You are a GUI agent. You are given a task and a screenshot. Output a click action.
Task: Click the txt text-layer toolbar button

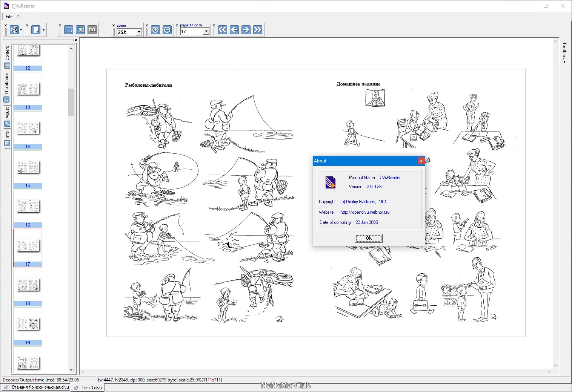[92, 30]
